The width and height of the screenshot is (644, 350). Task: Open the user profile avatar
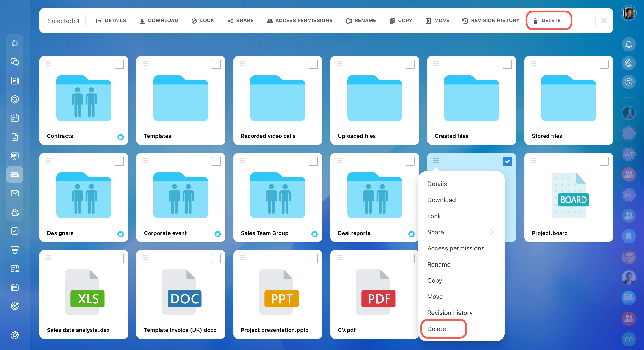629,13
